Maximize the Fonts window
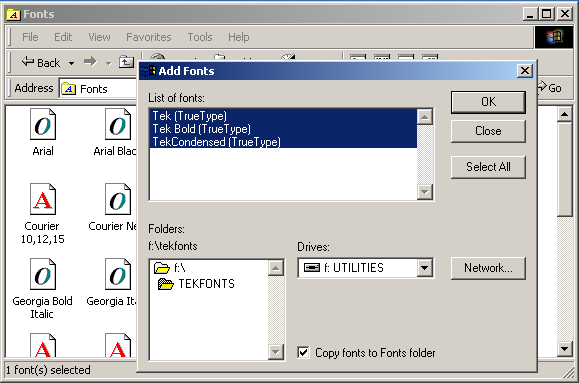Viewport: 579px width, 383px height. [x=547, y=14]
